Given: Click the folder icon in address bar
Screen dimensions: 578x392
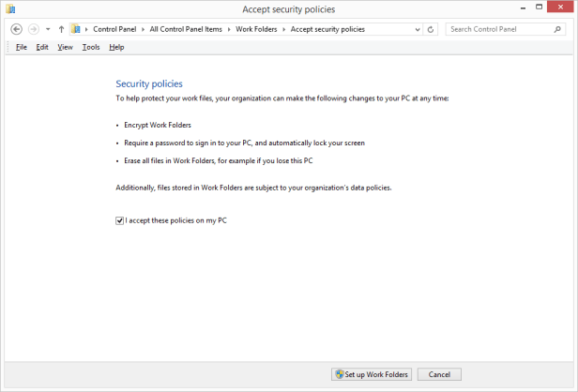Looking at the screenshot, I should coord(76,29).
